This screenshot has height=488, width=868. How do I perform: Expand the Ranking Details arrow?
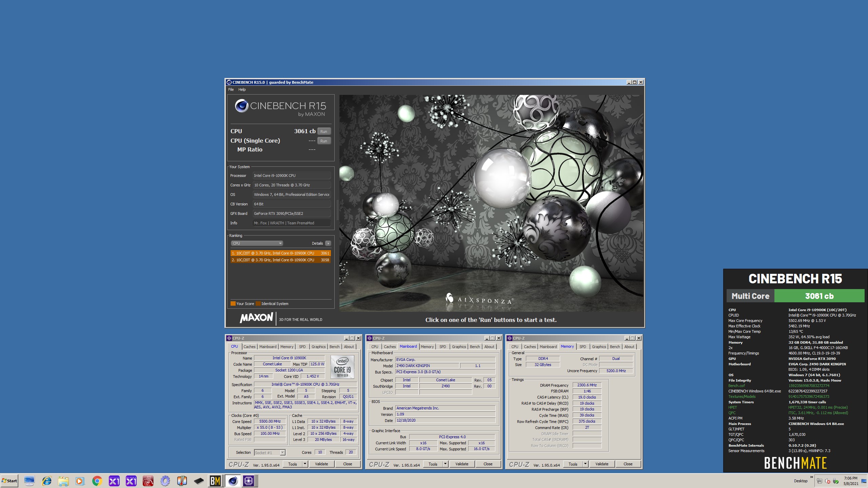328,243
